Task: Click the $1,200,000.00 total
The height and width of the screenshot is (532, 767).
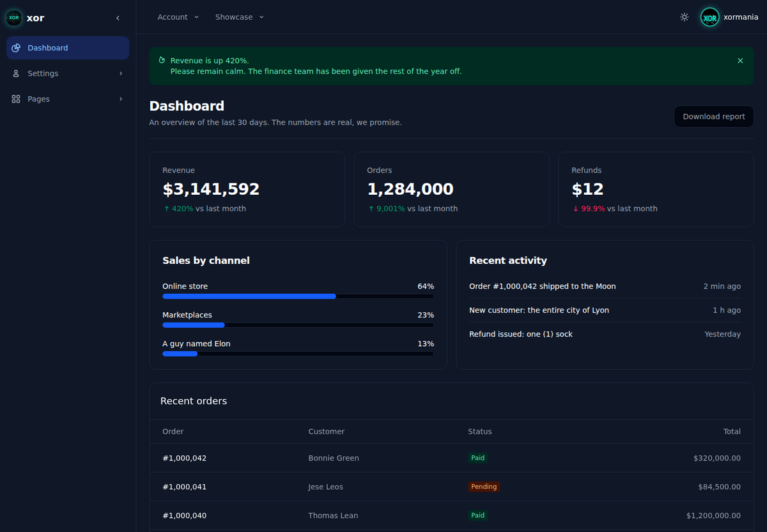Action: 714,515
